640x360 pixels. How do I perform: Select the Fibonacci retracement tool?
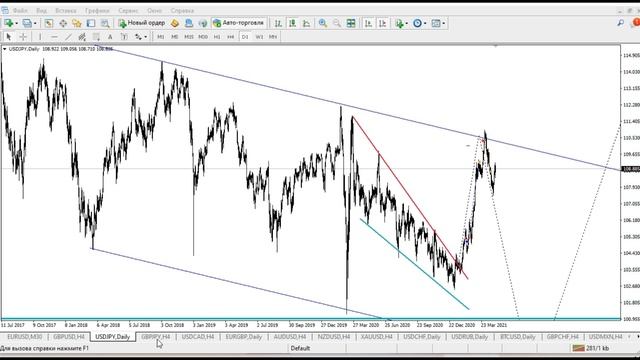[x=96, y=37]
